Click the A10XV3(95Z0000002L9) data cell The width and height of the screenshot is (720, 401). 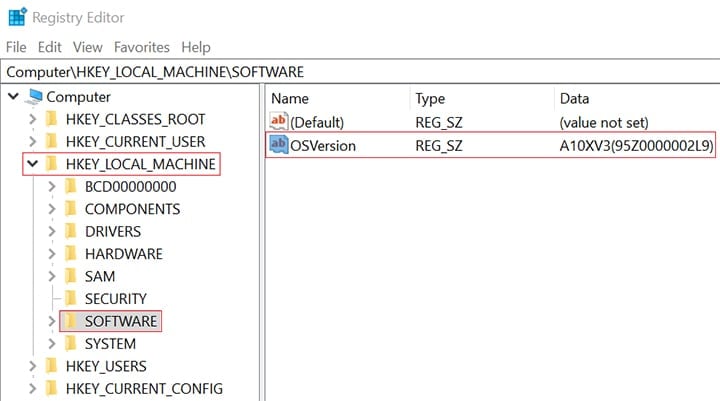click(636, 146)
